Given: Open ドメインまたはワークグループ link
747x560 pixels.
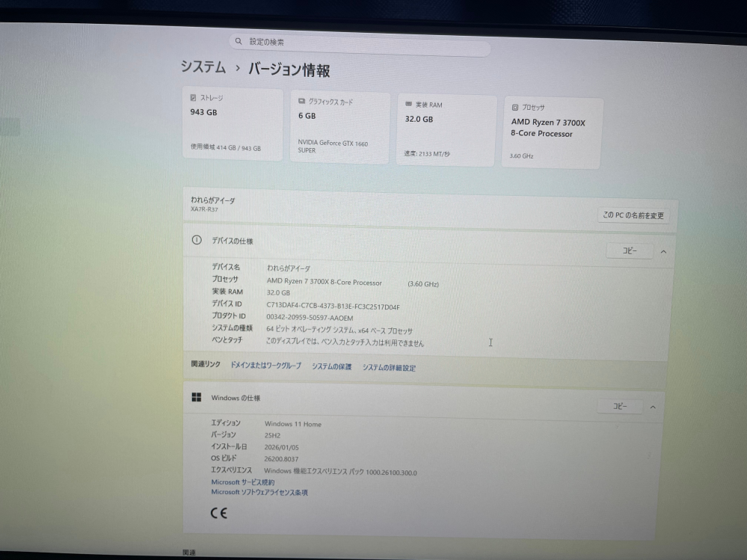Looking at the screenshot, I should (266, 366).
